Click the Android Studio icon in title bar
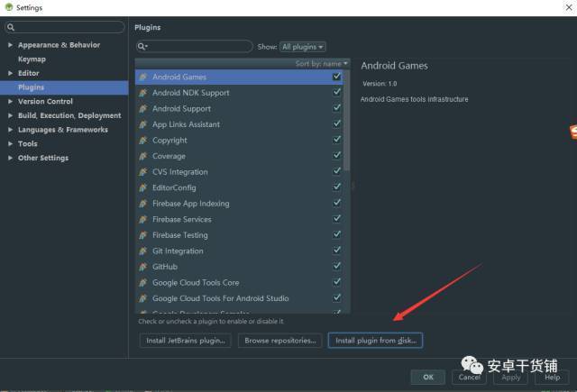Screen dimensions: 577x392 [x=9, y=7]
